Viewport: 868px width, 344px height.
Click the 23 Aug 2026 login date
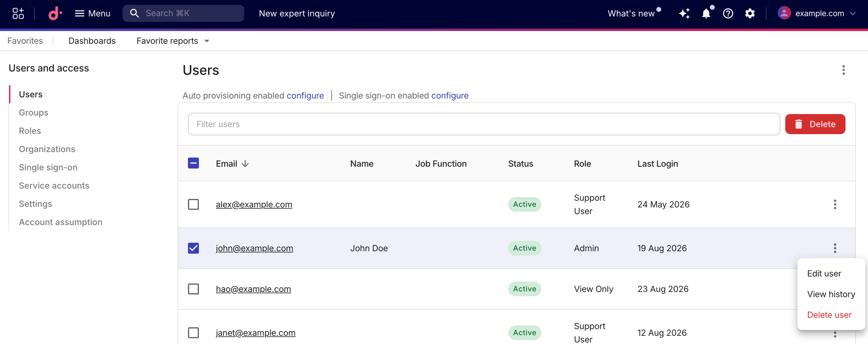click(663, 289)
